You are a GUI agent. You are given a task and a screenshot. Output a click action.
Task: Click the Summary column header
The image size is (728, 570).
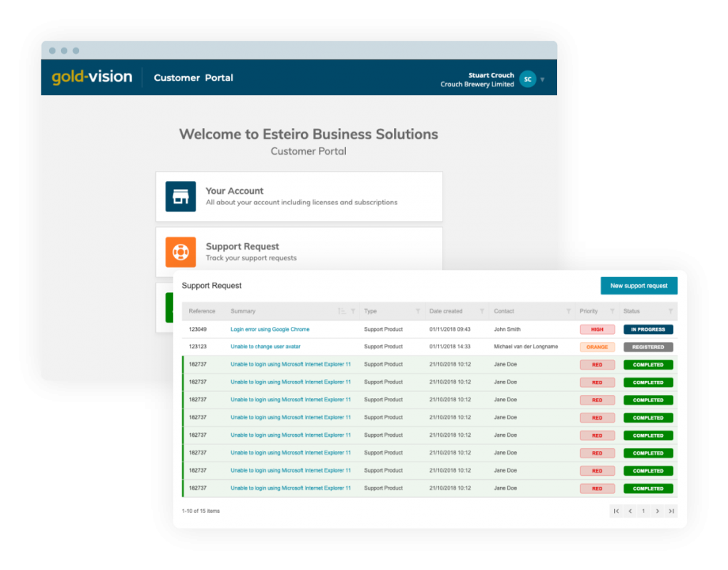coord(243,311)
